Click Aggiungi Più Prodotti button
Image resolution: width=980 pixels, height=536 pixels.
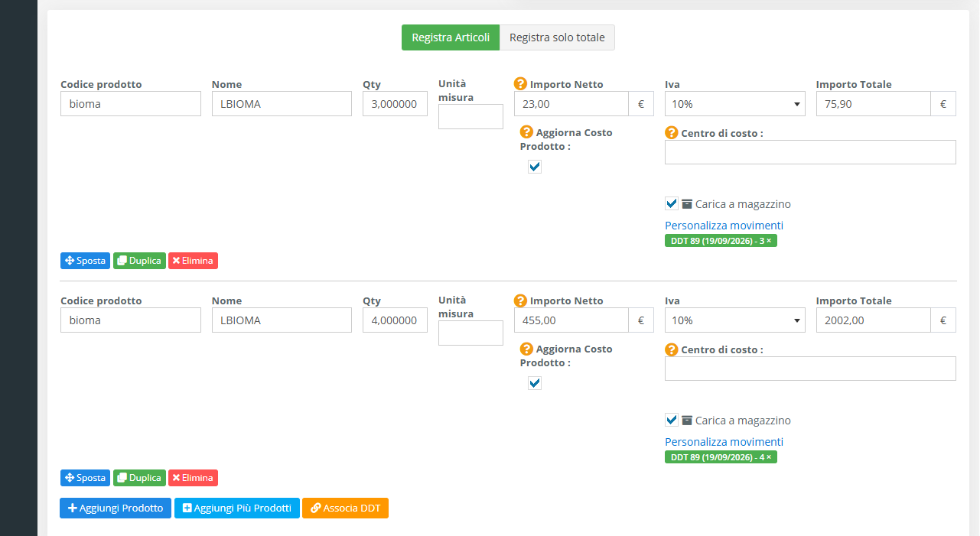coord(237,508)
